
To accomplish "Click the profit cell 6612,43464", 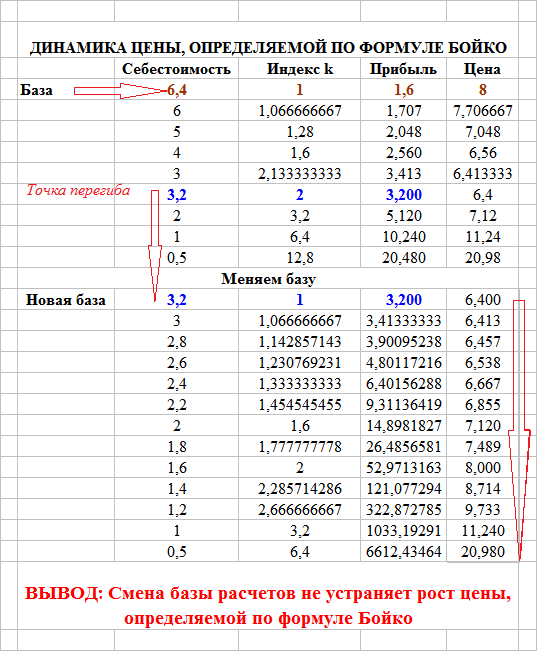I will pos(403,551).
